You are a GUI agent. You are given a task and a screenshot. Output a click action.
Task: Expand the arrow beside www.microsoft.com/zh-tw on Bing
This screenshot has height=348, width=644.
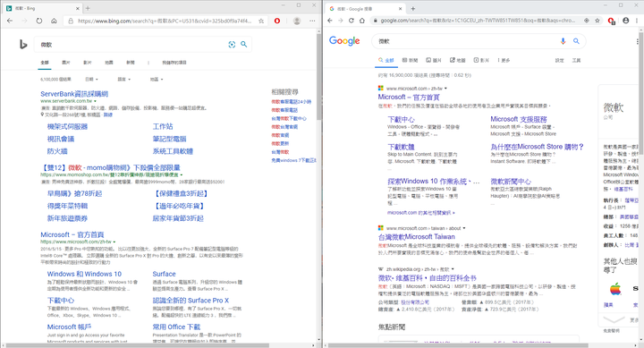114,242
